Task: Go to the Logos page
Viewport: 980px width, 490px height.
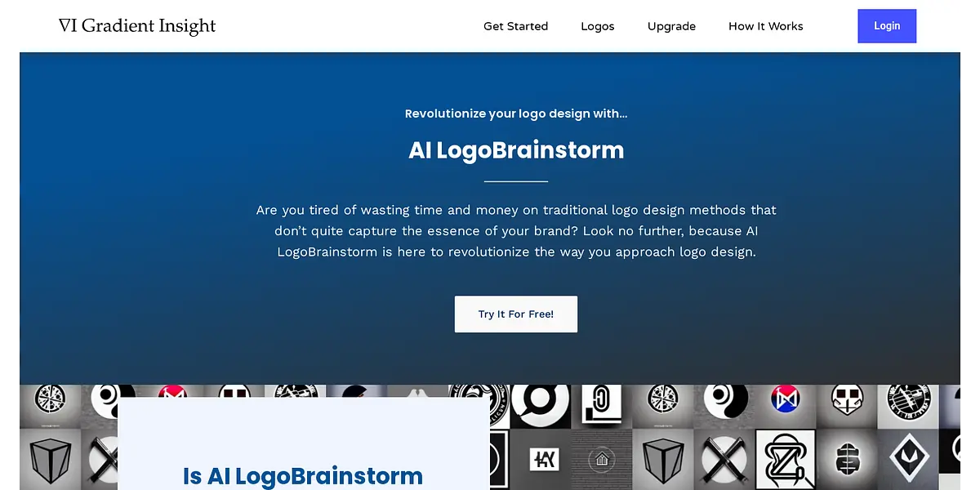Action: click(597, 26)
